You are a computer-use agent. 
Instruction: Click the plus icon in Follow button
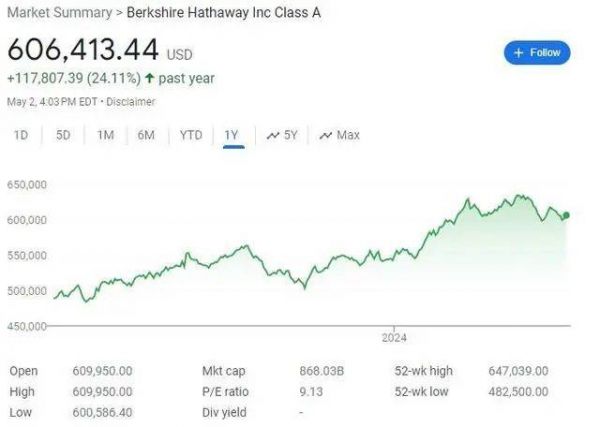tap(519, 52)
